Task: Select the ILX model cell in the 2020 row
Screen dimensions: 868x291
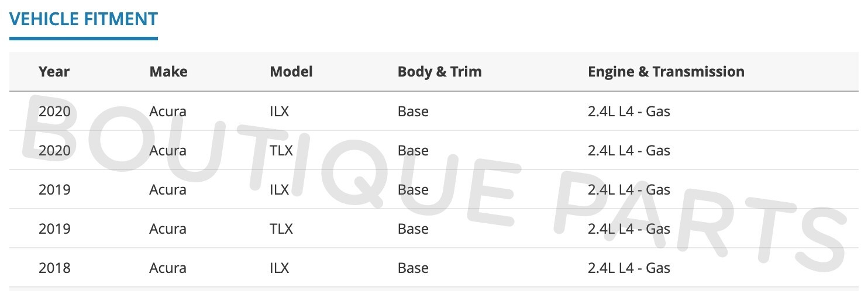Action: 280,111
